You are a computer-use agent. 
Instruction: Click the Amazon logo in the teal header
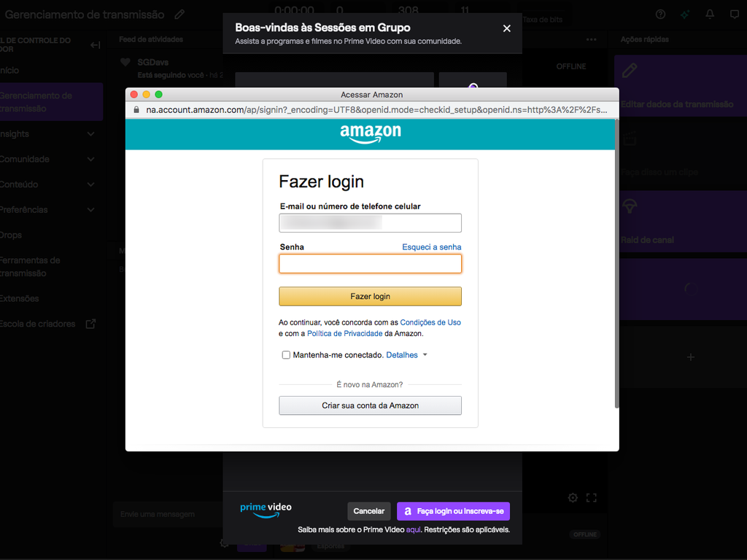click(x=370, y=134)
